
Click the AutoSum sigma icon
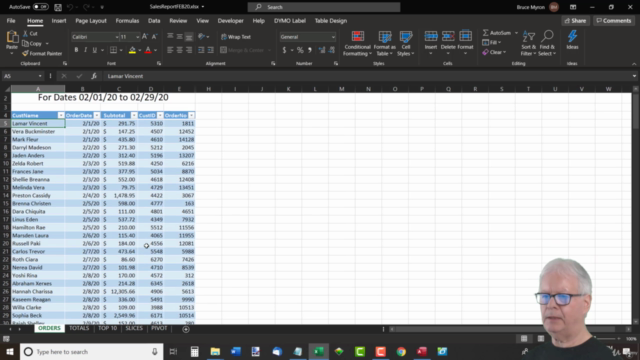pyautogui.click(x=486, y=33)
